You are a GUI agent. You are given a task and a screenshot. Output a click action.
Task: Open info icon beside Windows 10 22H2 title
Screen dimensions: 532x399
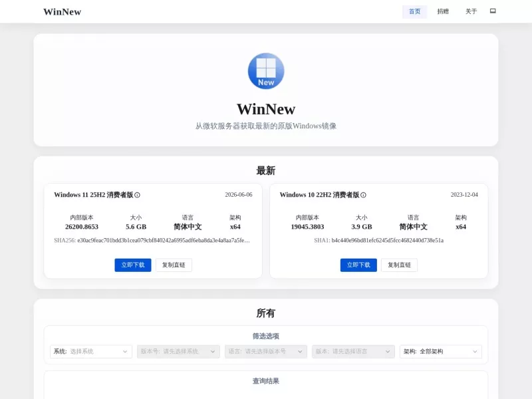tap(363, 195)
